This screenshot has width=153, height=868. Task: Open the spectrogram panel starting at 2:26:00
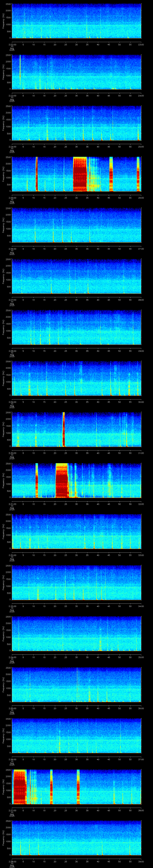(76, 225)
